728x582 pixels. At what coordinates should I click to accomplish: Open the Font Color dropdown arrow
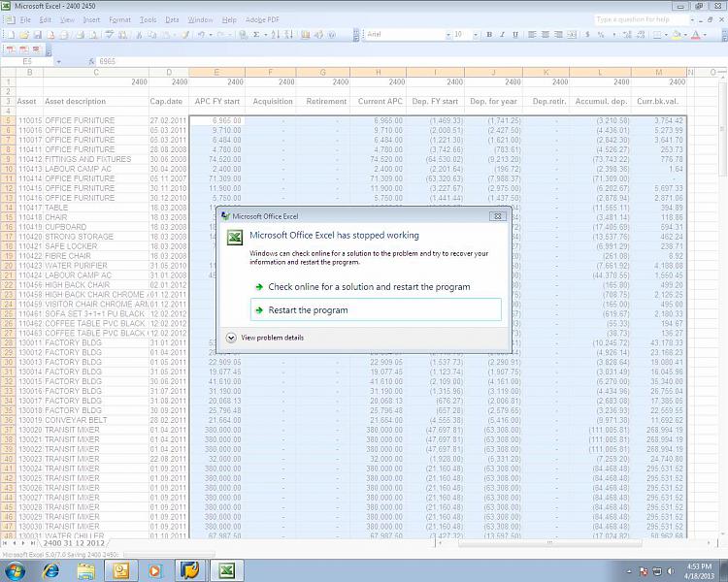point(705,35)
